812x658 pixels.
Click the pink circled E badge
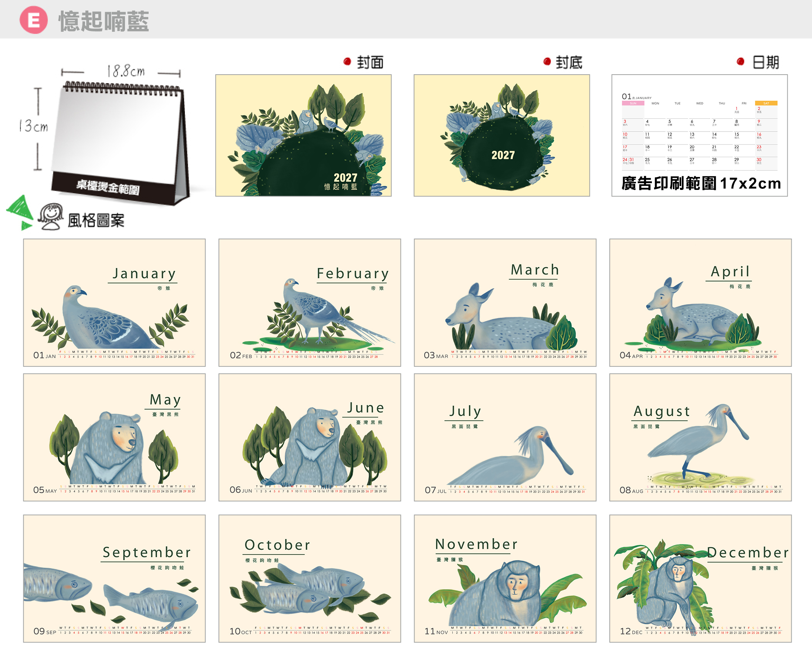(x=33, y=20)
